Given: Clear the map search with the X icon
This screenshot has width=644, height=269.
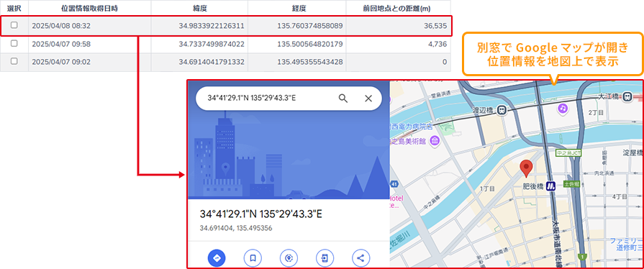Looking at the screenshot, I should point(368,98).
